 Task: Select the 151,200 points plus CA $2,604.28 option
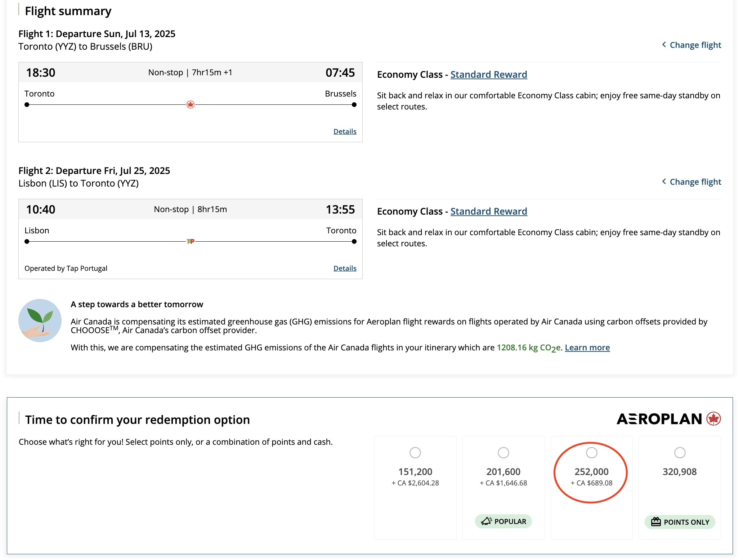[x=415, y=453]
